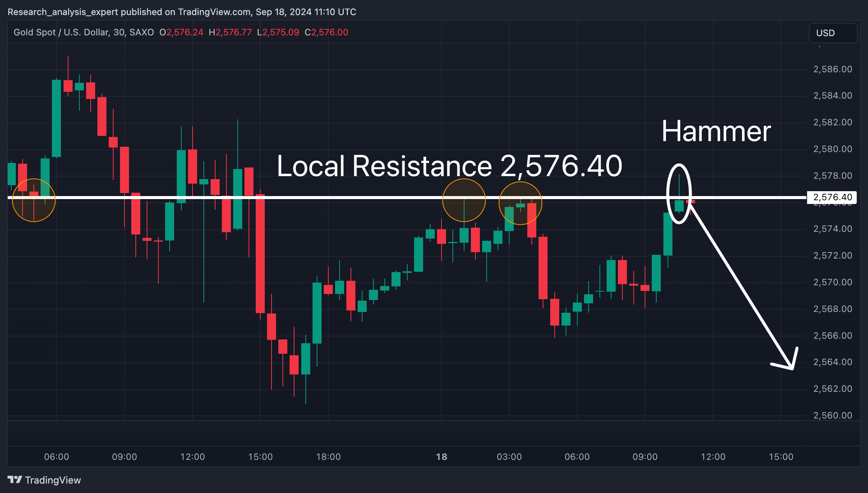Click the TradingView wordmark text
The height and width of the screenshot is (493, 868).
(53, 480)
